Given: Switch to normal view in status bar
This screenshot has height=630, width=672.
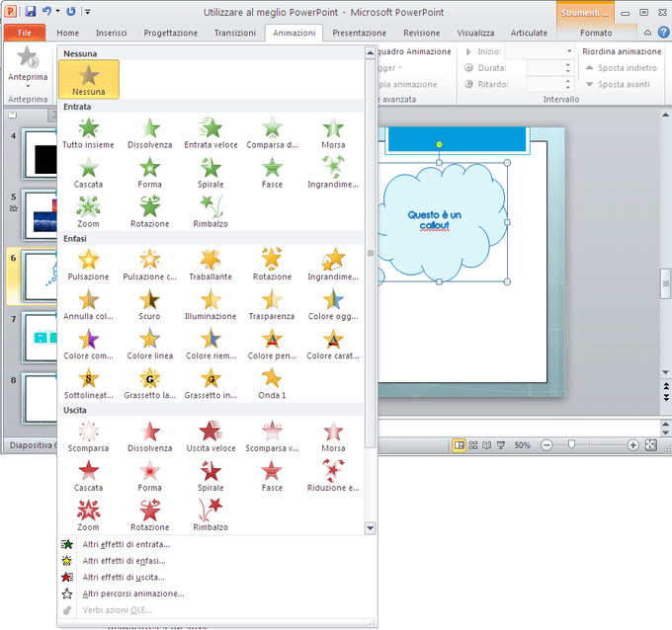Looking at the screenshot, I should 459,445.
